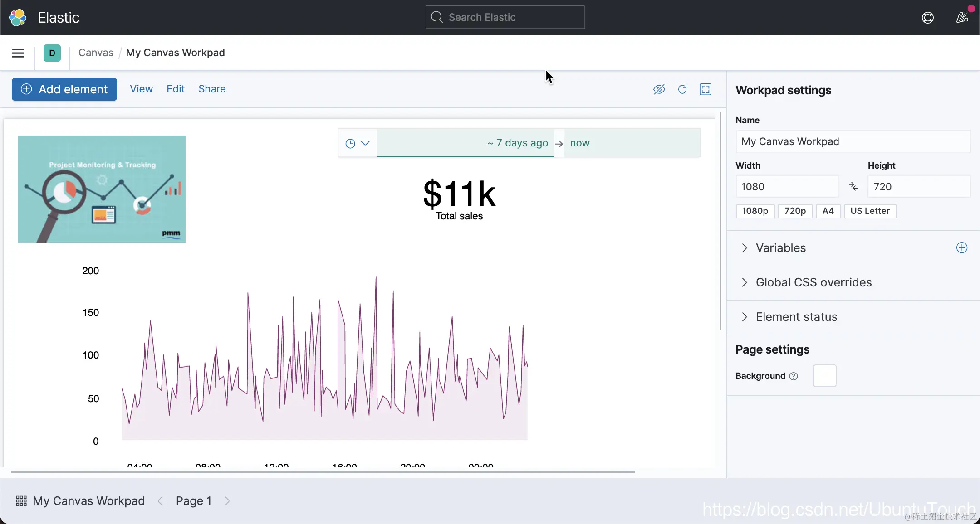Enter fullscreen mode
Image resolution: width=980 pixels, height=524 pixels.
tap(706, 89)
